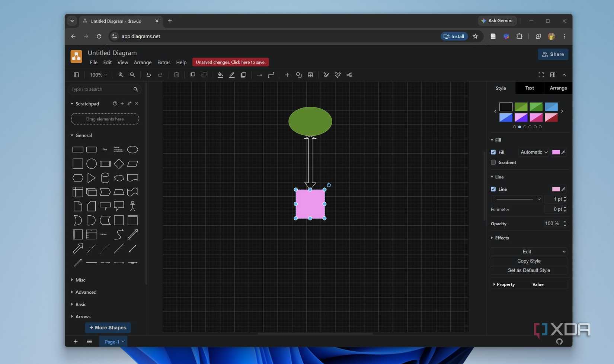Viewport: 614px width, 364px height.
Task: Switch to the Text tab
Action: click(530, 88)
